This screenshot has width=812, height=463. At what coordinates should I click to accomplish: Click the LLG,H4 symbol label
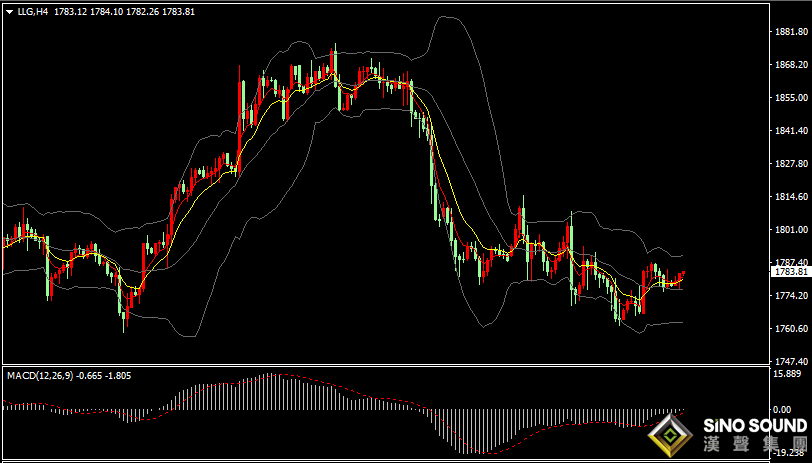pyautogui.click(x=32, y=11)
